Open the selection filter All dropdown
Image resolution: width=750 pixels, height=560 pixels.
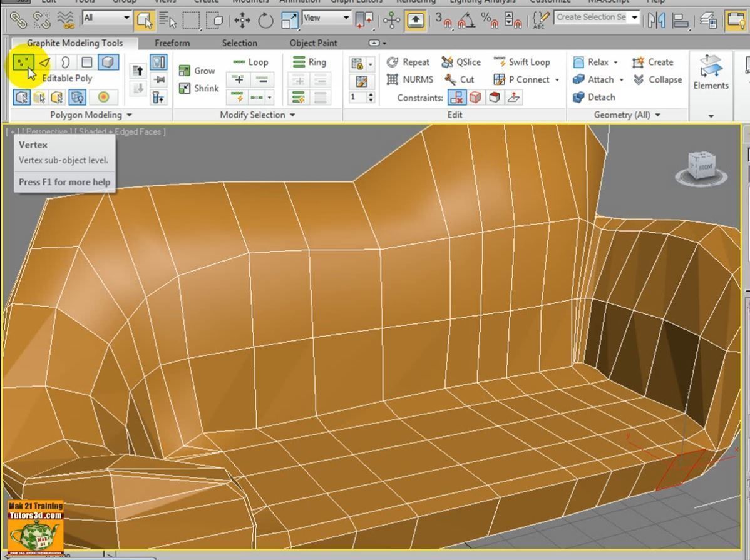(107, 18)
